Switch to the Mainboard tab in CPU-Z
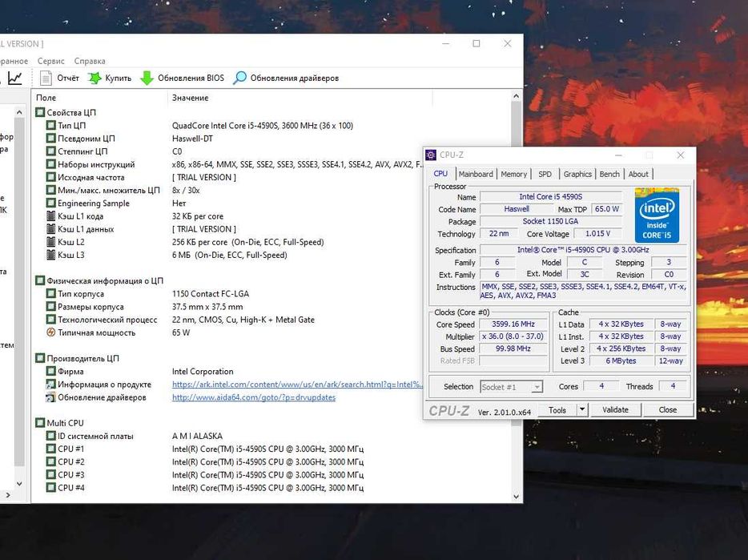 pos(476,175)
